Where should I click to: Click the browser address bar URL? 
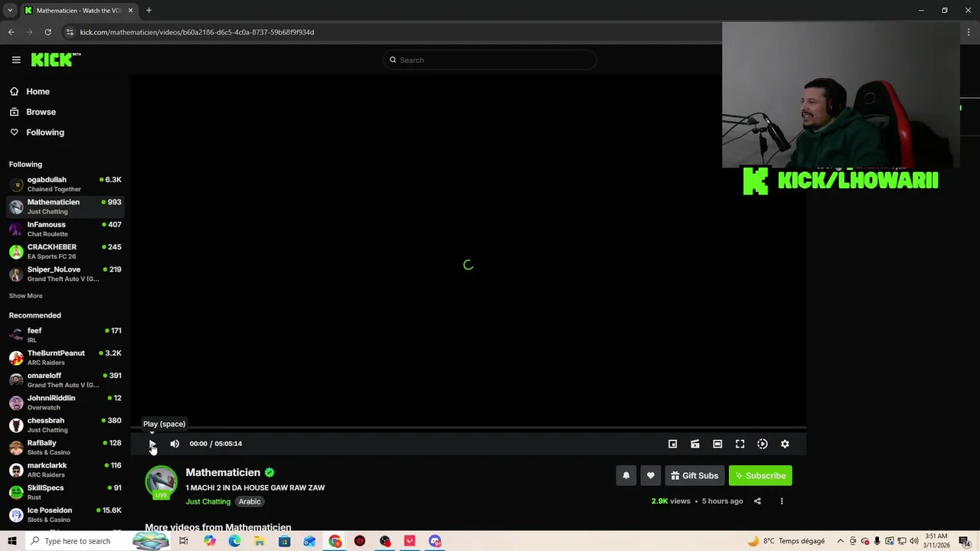coord(197,32)
